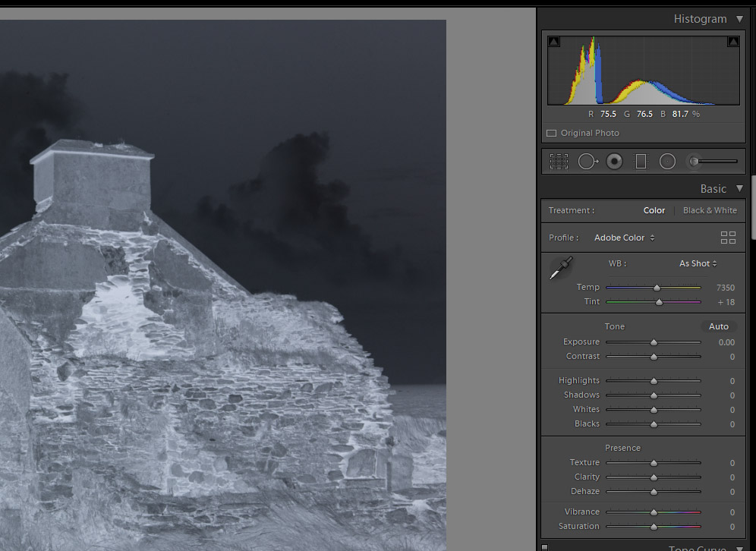Select the Crop Overlay tool

(559, 161)
